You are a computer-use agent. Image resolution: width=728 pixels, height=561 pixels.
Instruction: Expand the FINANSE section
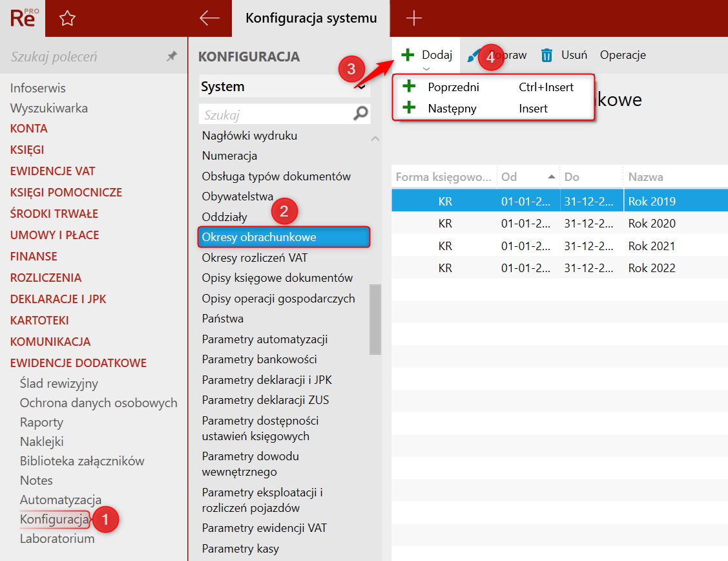34,257
